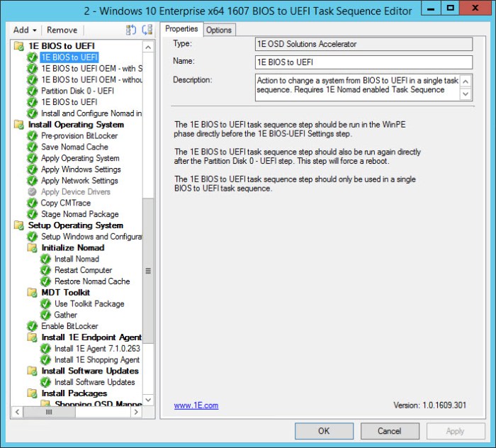Image resolution: width=496 pixels, height=448 pixels.
Task: Select the Apply Windows Settings step
Action: click(81, 169)
